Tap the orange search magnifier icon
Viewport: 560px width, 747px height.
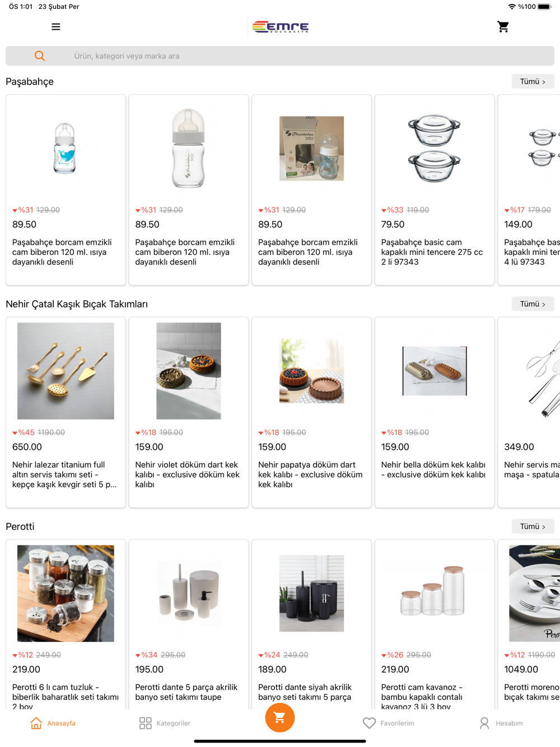[x=39, y=56]
